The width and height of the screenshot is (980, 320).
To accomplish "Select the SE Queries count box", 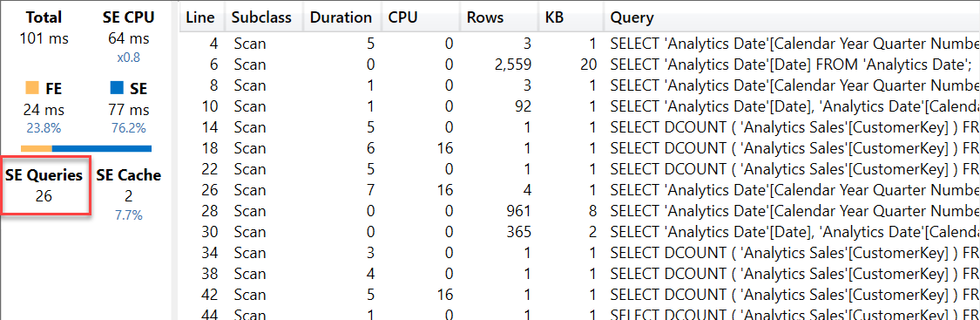I will click(44, 186).
